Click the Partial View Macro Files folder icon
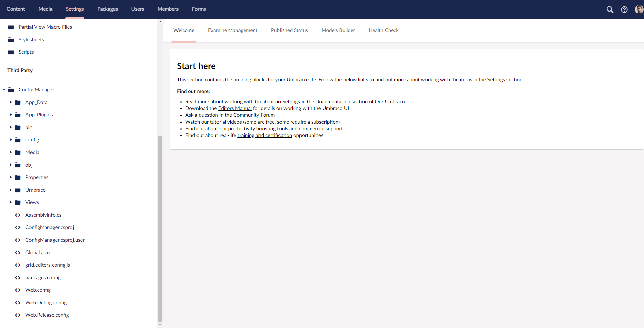644x328 pixels. coord(11,27)
